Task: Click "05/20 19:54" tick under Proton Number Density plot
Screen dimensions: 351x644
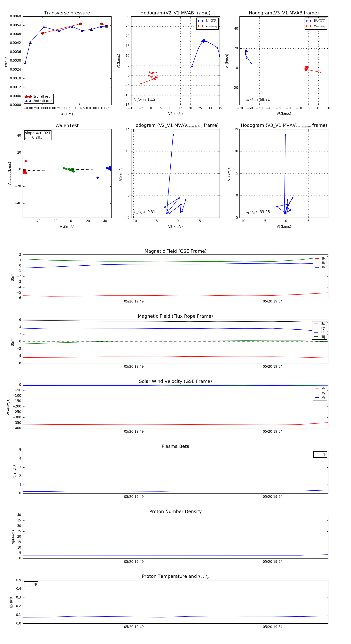Action: coord(273,562)
